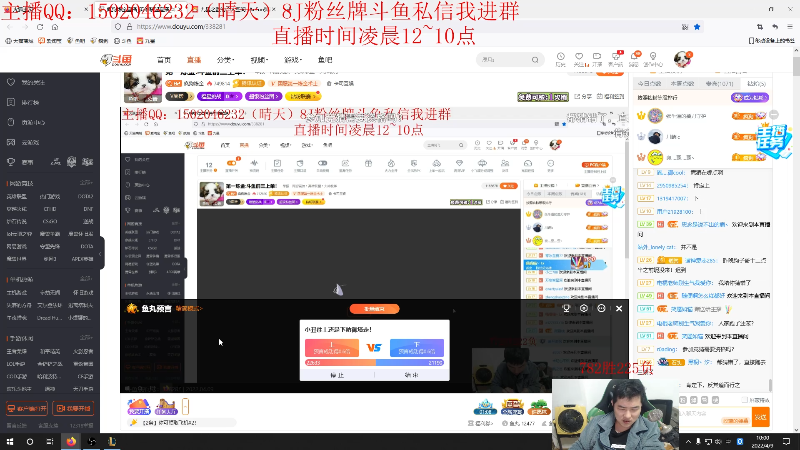Click the Firefox icon in taskbar
Viewport: 800px width, 450px height.
(71, 441)
